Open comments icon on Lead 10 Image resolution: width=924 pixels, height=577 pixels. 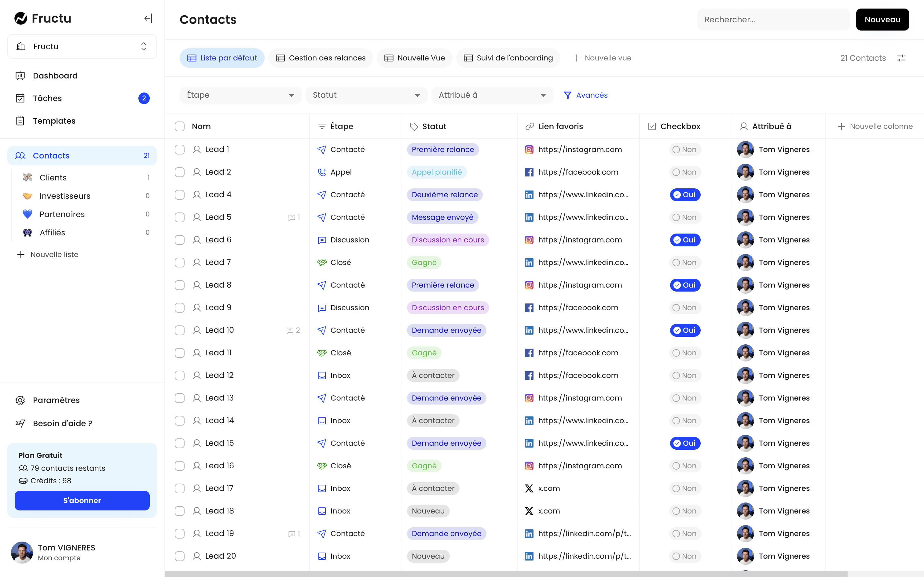(x=290, y=330)
